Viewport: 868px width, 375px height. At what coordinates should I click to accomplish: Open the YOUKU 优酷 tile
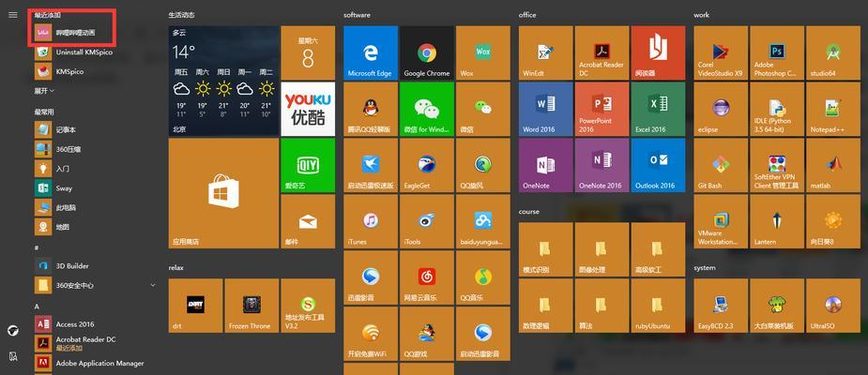coord(308,109)
